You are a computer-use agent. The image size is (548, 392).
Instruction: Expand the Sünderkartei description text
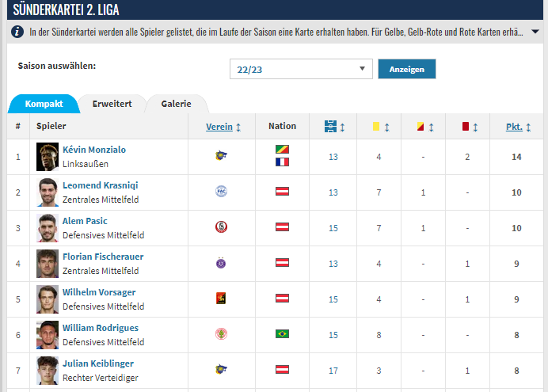535,32
